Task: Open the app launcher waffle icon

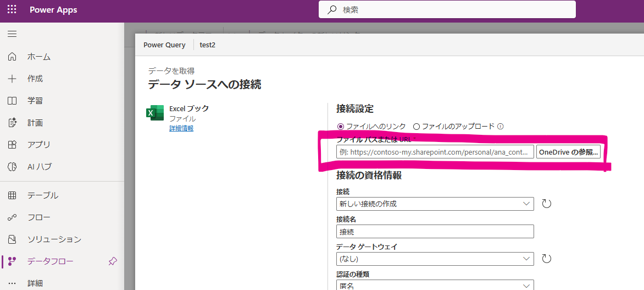Action: pyautogui.click(x=12, y=10)
